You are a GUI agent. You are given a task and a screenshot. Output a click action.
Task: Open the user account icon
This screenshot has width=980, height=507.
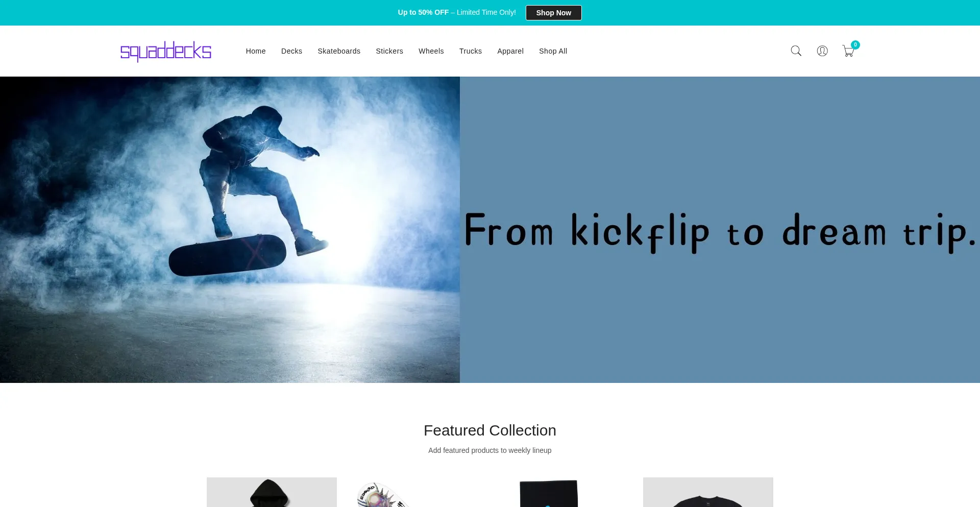click(x=822, y=51)
